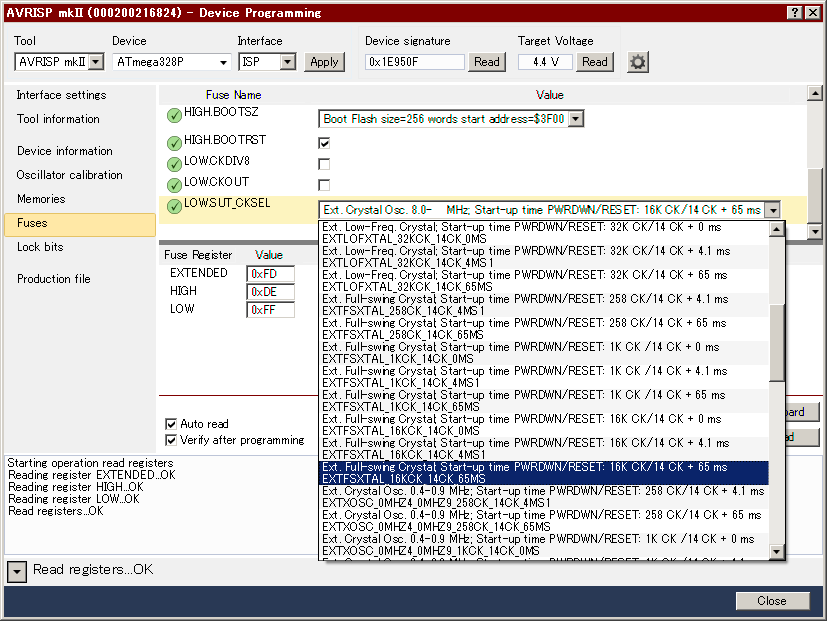827x621 pixels.
Task: Click the HIGH fuse register value field
Action: point(270,292)
